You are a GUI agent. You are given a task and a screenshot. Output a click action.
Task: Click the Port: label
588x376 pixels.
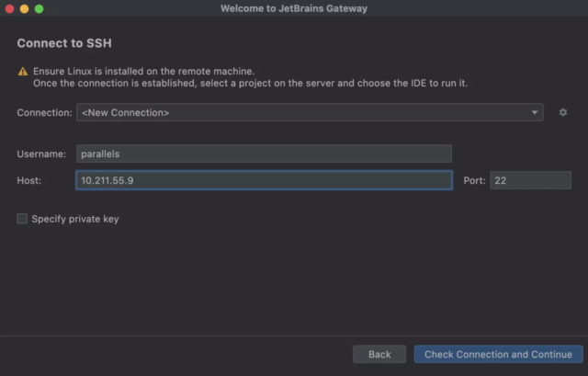[474, 180]
